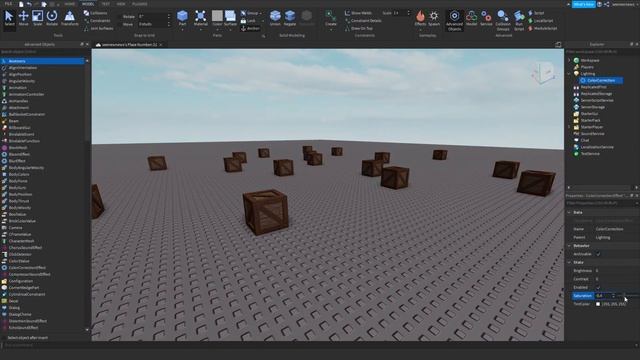
Task: Click the What's New button
Action: 583,4
